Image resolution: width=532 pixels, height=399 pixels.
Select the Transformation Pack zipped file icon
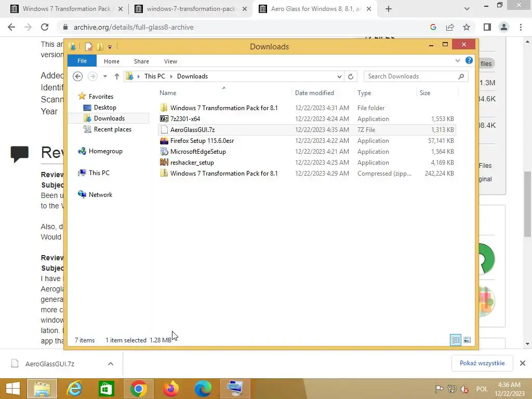click(x=164, y=173)
